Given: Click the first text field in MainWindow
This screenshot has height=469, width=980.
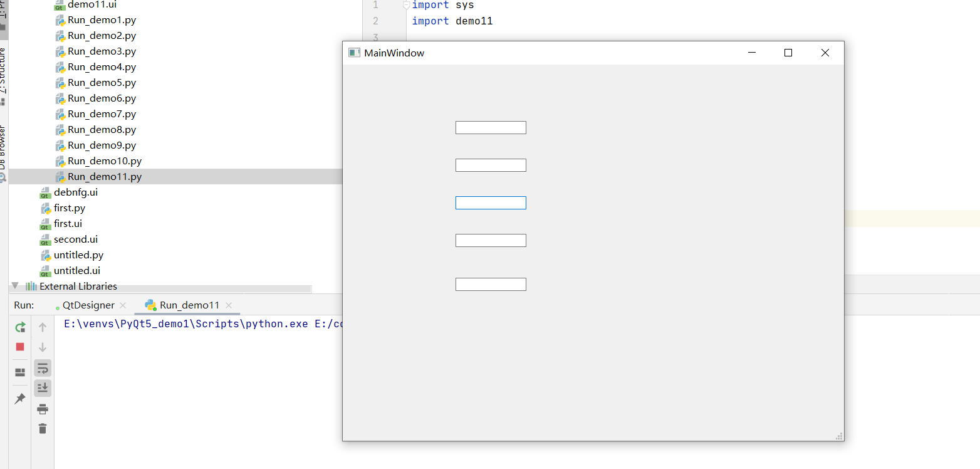Looking at the screenshot, I should 491,128.
